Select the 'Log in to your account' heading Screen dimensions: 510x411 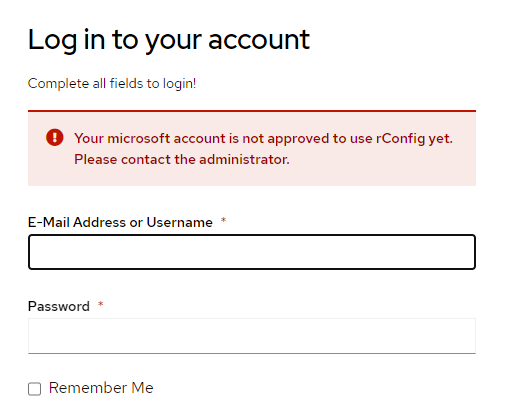coord(169,40)
